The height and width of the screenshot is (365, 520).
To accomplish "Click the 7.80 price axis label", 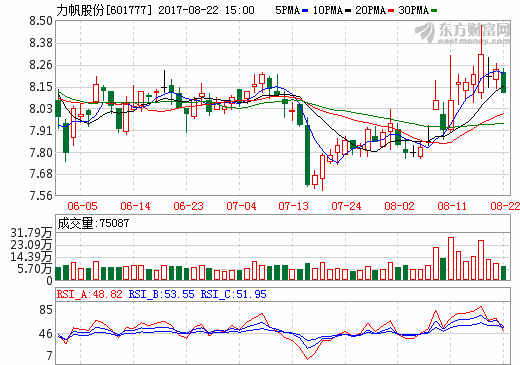I will pyautogui.click(x=41, y=153).
